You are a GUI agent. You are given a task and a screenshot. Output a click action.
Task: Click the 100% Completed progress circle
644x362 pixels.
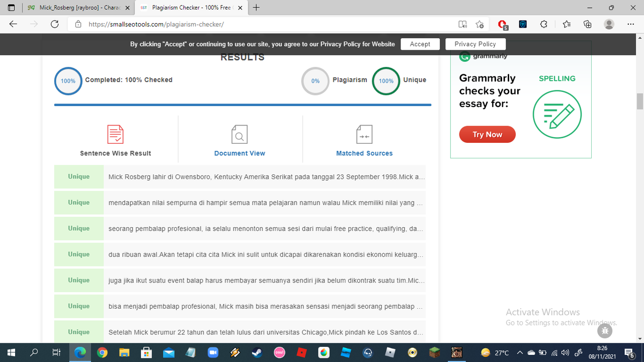coord(68,81)
